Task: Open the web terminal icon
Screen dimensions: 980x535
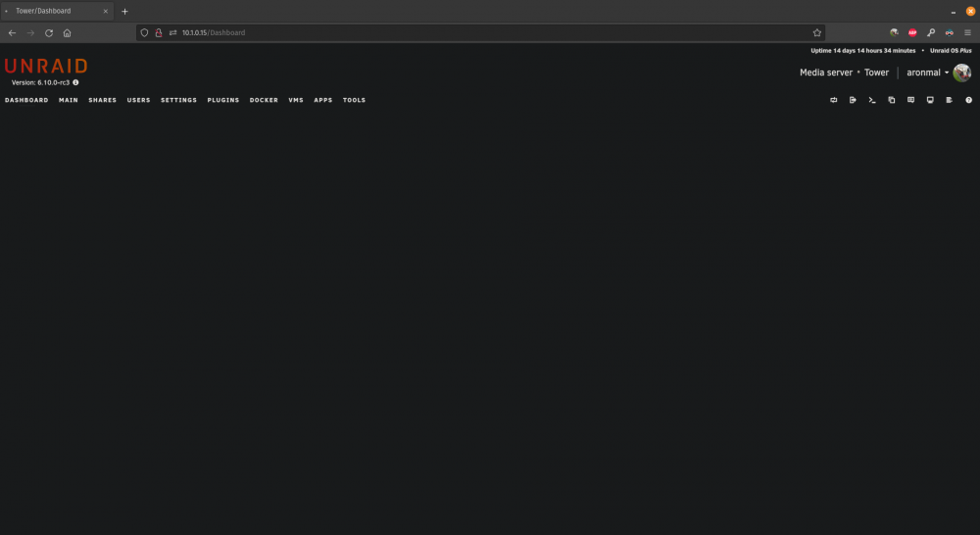Action: tap(872, 100)
